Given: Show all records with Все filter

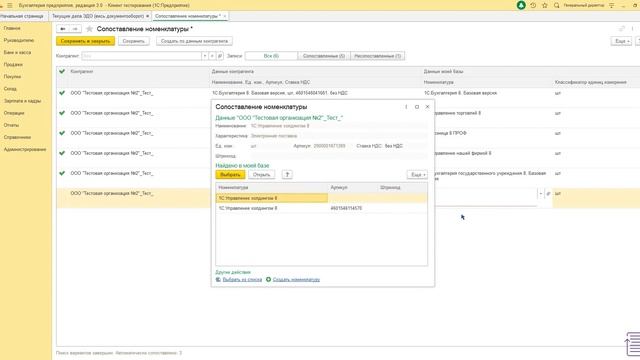Looking at the screenshot, I should point(271,56).
